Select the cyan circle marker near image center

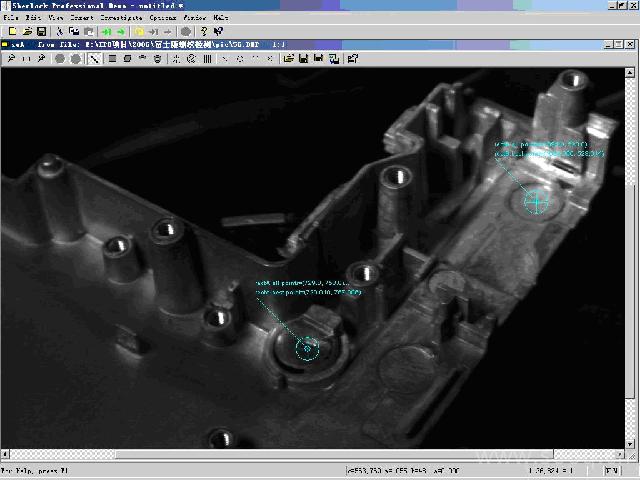(x=307, y=347)
